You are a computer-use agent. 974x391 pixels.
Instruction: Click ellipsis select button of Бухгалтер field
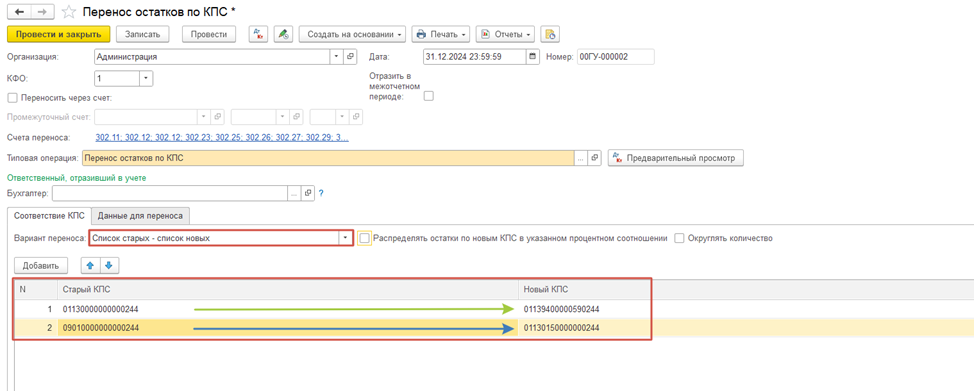coord(294,193)
